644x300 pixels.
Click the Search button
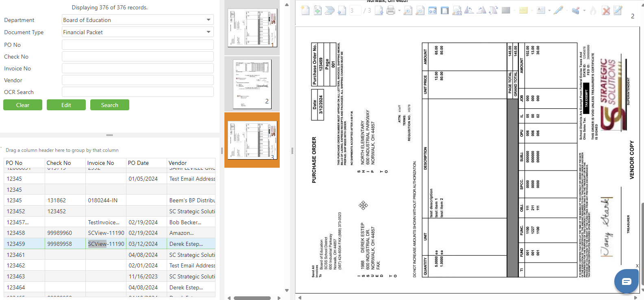(110, 105)
